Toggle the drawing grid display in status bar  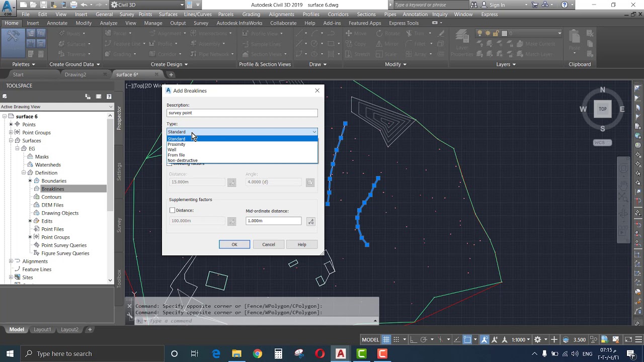pos(386,339)
